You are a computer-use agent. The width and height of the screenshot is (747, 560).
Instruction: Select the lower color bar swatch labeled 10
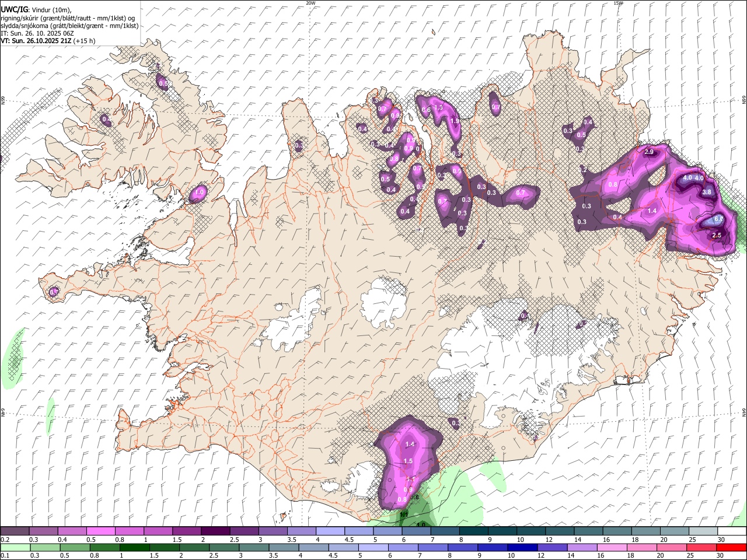[522, 547]
